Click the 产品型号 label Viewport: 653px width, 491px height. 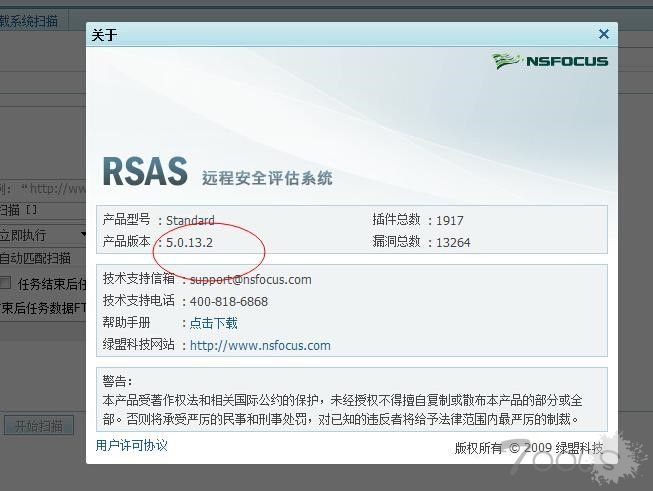(x=126, y=219)
